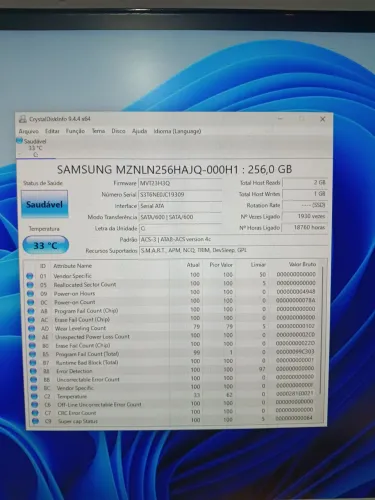The width and height of the screenshot is (375, 500).
Task: Click the Valor Bruto column header
Action: [x=302, y=264]
